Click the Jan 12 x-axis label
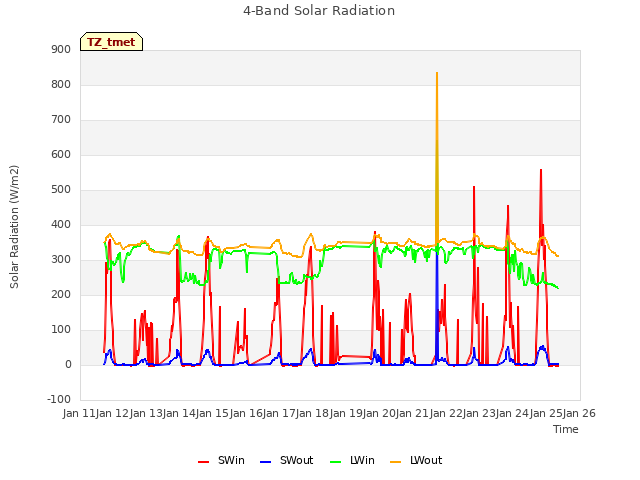The image size is (640, 480). (x=113, y=413)
